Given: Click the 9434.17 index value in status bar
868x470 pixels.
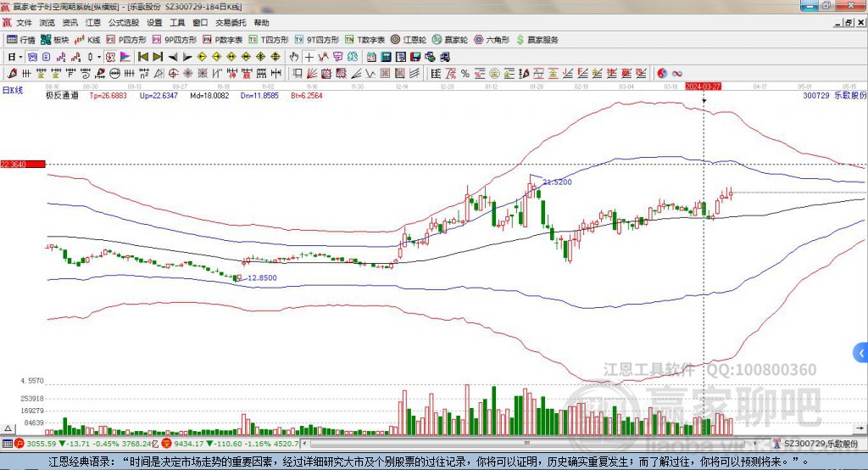Looking at the screenshot, I should pos(189,444).
